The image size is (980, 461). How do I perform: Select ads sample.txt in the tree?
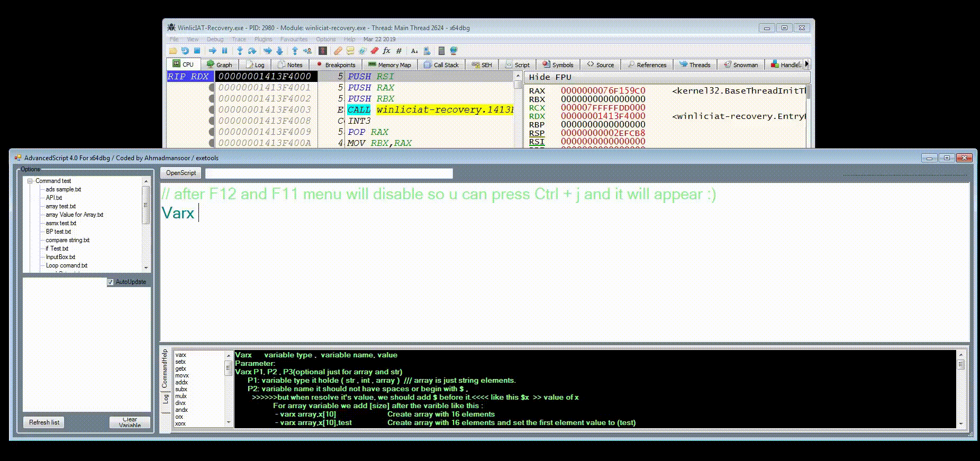(x=63, y=189)
